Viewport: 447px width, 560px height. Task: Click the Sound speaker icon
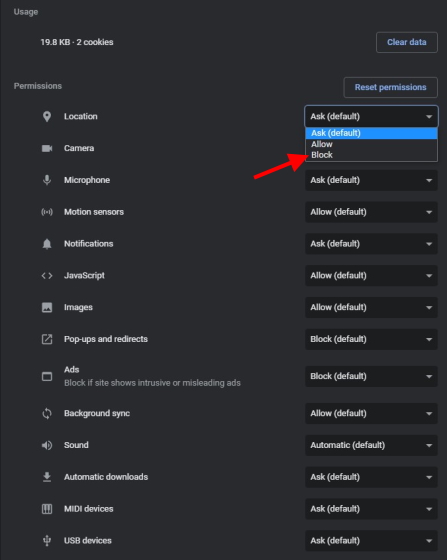point(47,445)
